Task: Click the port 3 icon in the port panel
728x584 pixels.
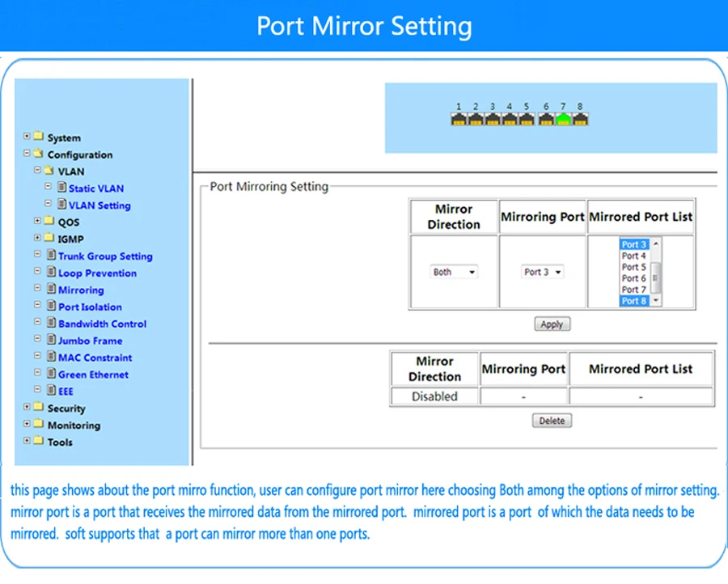Action: coord(493,119)
